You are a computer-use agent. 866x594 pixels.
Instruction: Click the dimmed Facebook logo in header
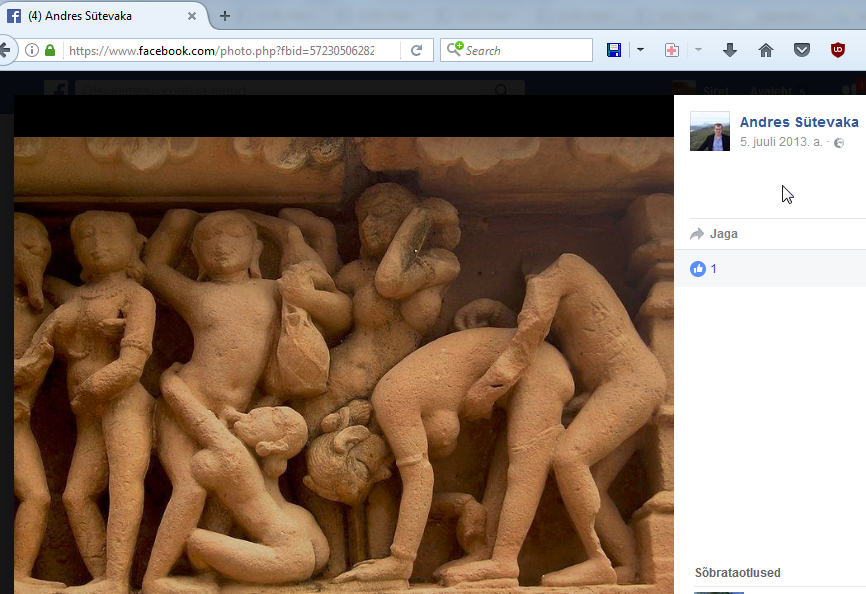point(56,88)
